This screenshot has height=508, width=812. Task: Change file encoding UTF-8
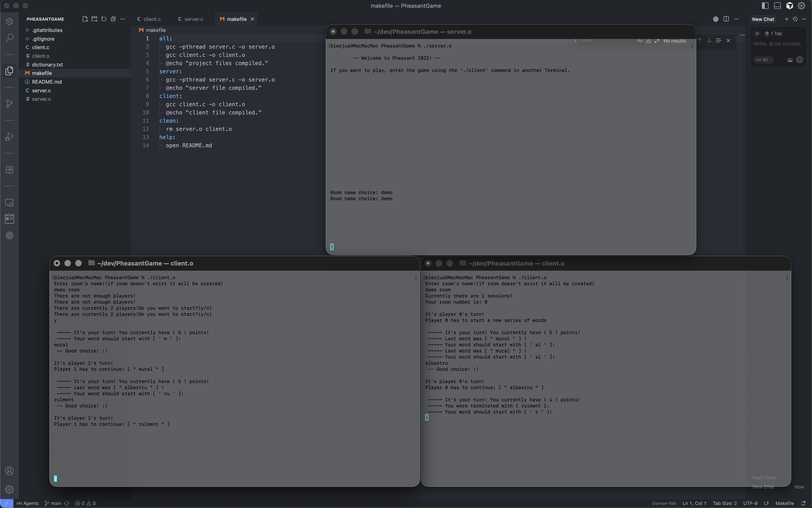pyautogui.click(x=750, y=503)
